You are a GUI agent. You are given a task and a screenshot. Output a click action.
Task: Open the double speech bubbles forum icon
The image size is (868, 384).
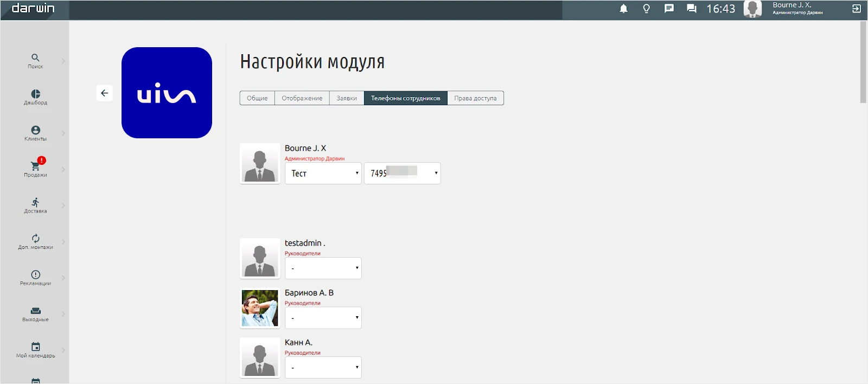coord(692,9)
